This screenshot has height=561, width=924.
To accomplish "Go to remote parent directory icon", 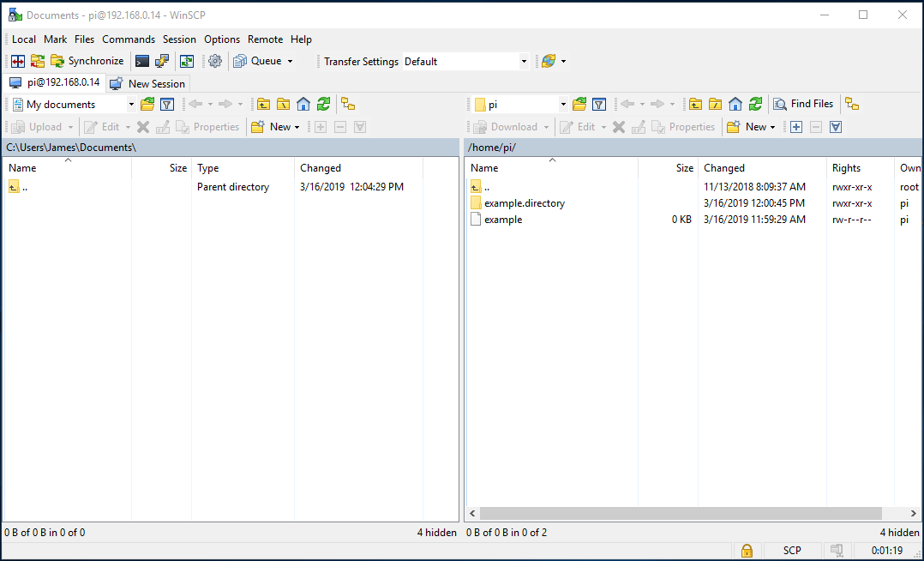I will tap(695, 105).
